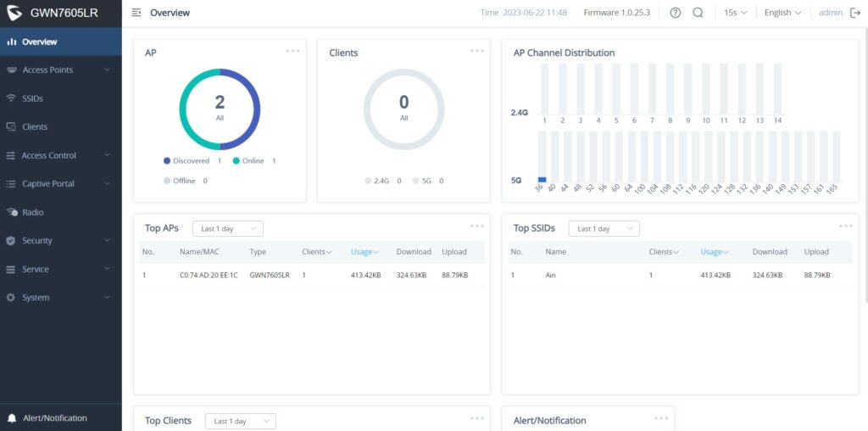Click the blue channel 36 bar

[542, 180]
